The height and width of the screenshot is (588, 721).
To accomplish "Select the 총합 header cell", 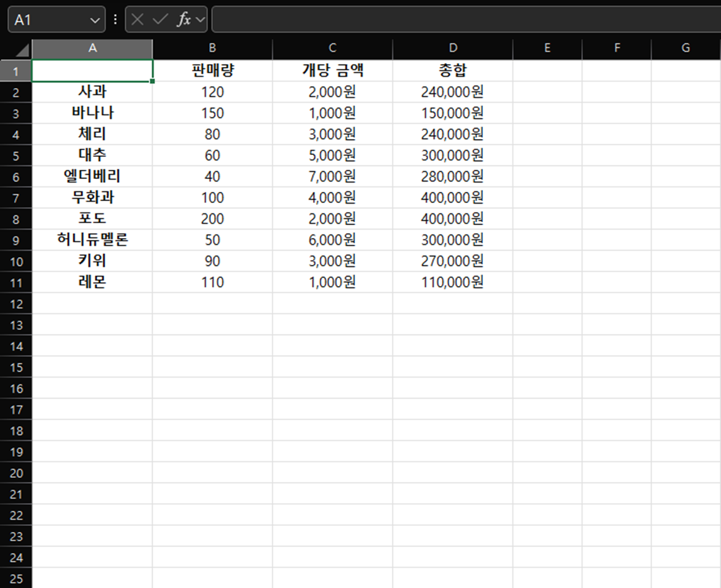I will coord(453,70).
